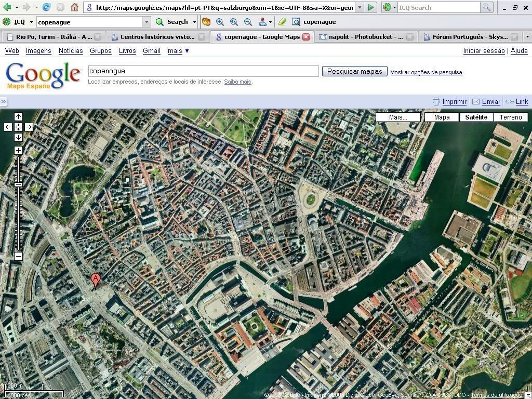Pan the map up with the arrow
532x399 pixels.
coord(18,117)
